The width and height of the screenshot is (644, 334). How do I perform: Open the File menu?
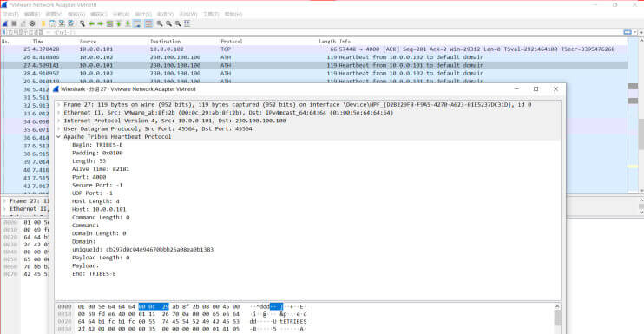click(10, 15)
